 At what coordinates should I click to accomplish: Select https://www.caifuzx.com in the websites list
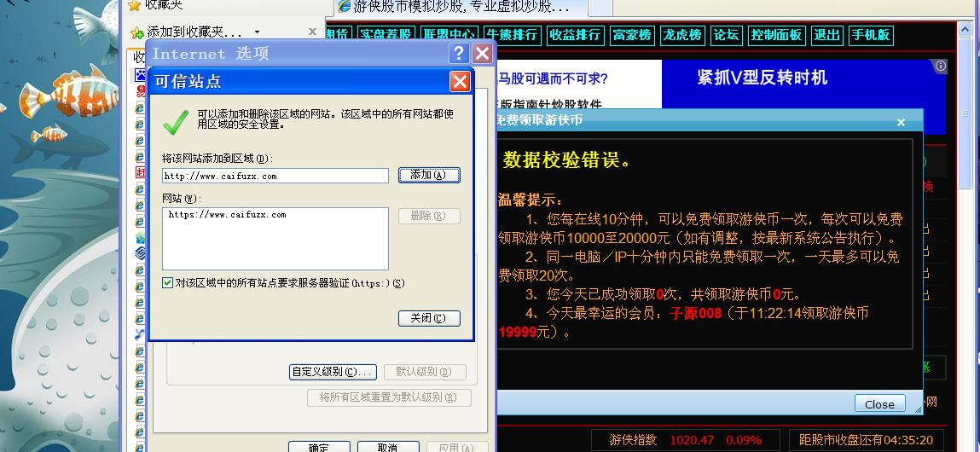(228, 215)
